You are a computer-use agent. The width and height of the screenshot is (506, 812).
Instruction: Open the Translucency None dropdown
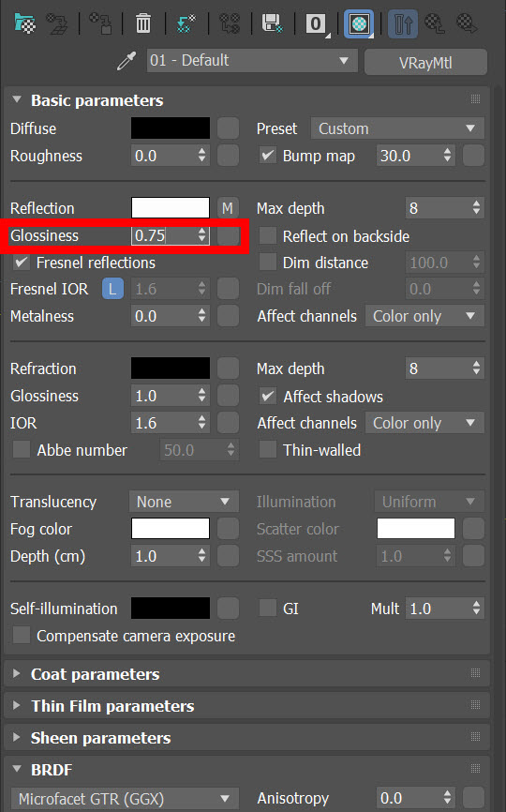(185, 502)
